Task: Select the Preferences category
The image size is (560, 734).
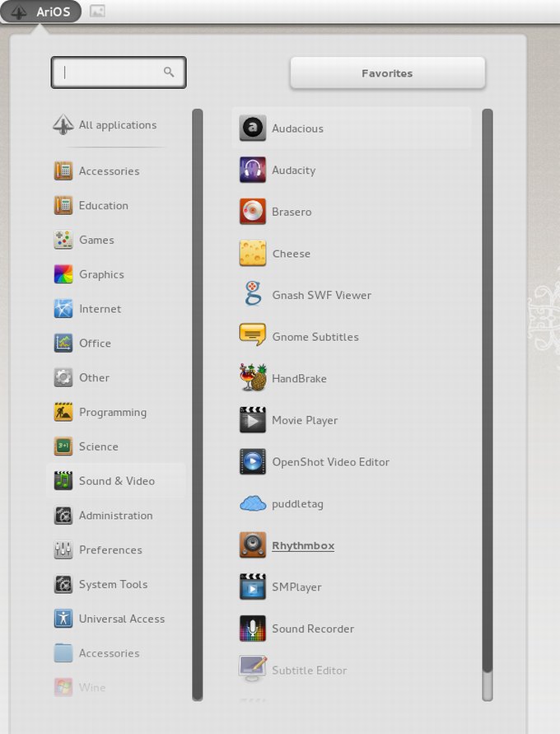Action: [x=115, y=549]
